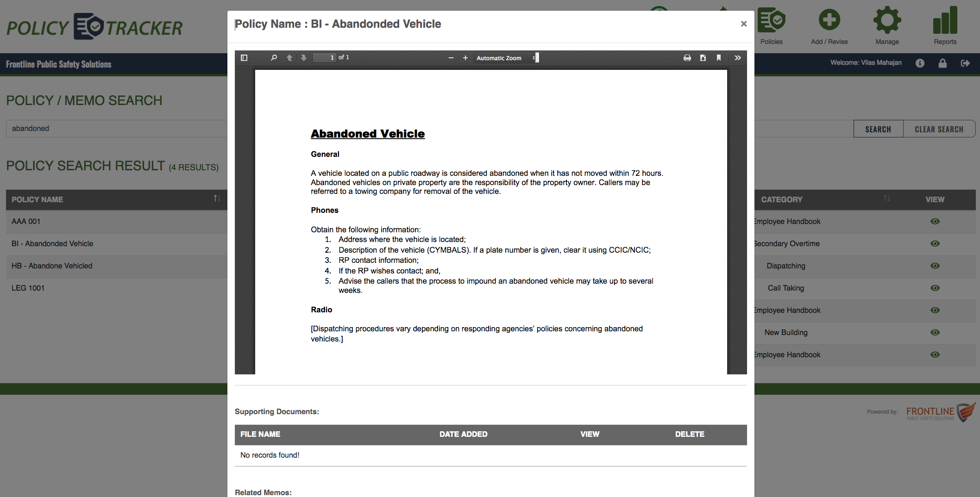View the Call Taking policy
Image resolution: width=980 pixels, height=497 pixels.
point(935,288)
